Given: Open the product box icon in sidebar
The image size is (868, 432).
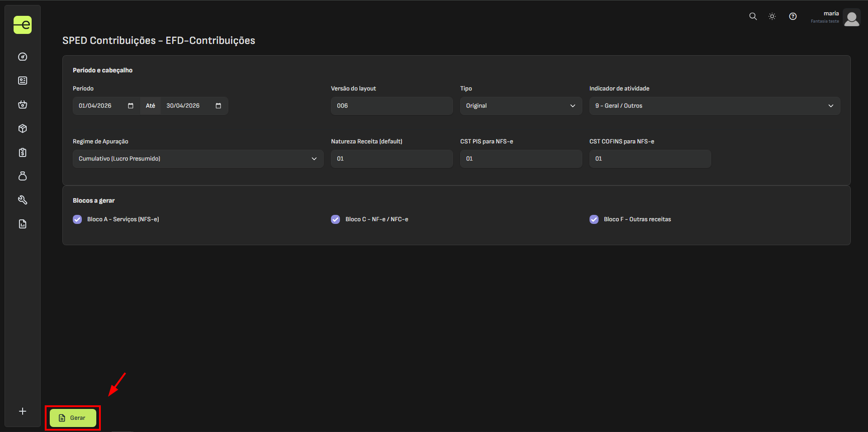Looking at the screenshot, I should [23, 128].
